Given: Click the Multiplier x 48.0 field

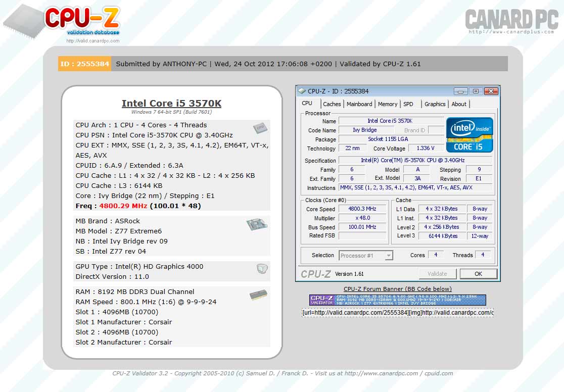Looking at the screenshot, I should pos(362,218).
